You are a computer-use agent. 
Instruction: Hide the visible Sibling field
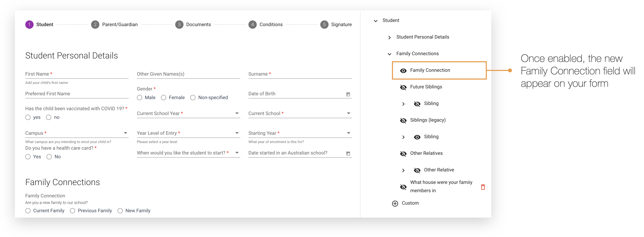[x=417, y=137]
